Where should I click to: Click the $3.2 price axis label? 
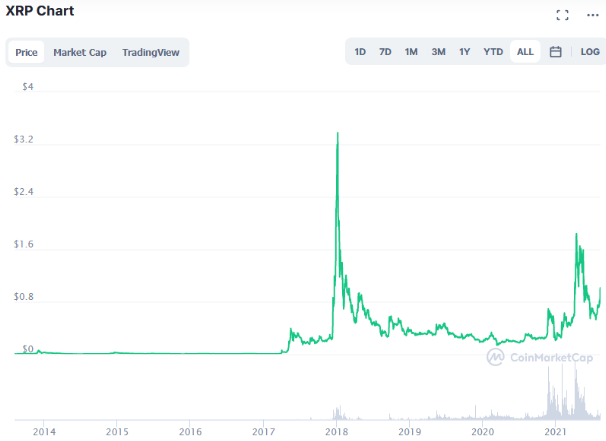pyautogui.click(x=24, y=139)
